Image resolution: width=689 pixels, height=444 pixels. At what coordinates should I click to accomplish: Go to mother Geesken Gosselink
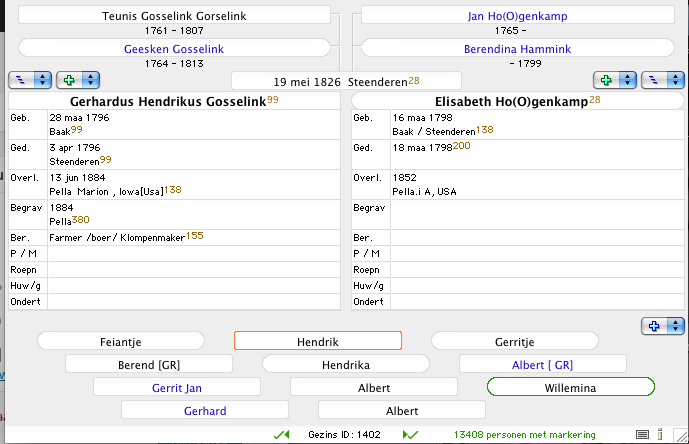click(x=174, y=49)
